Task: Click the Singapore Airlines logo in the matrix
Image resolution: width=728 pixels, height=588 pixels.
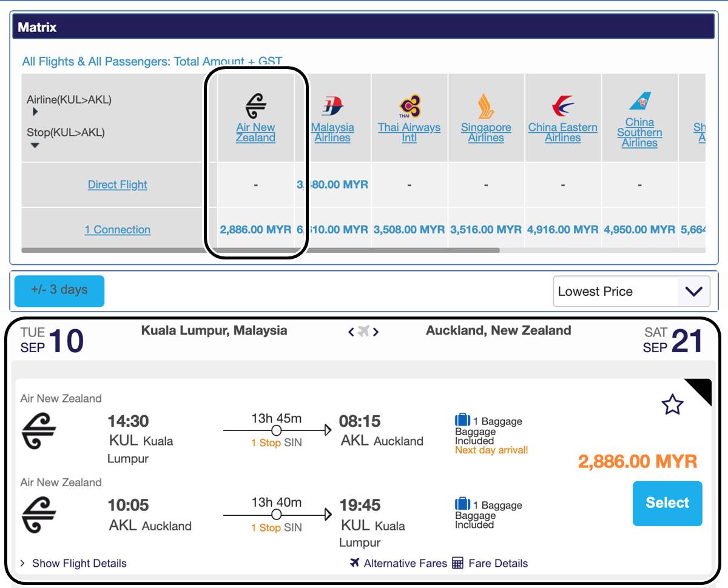Action: [486, 107]
